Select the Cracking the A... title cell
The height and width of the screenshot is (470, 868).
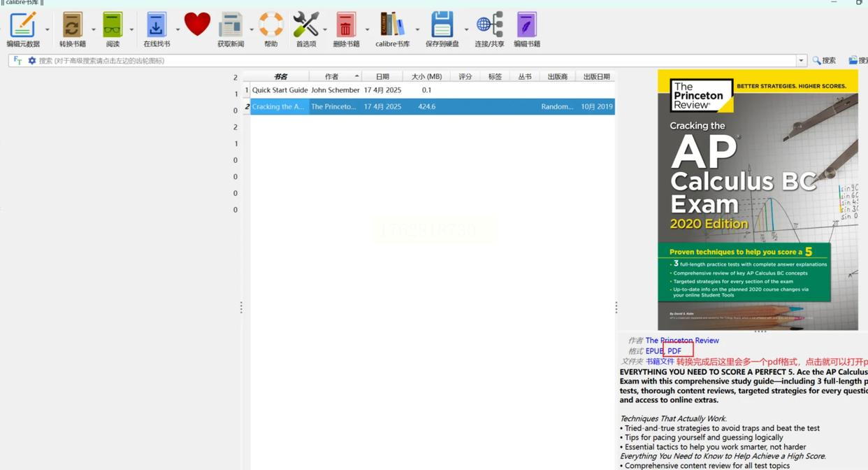pyautogui.click(x=280, y=107)
